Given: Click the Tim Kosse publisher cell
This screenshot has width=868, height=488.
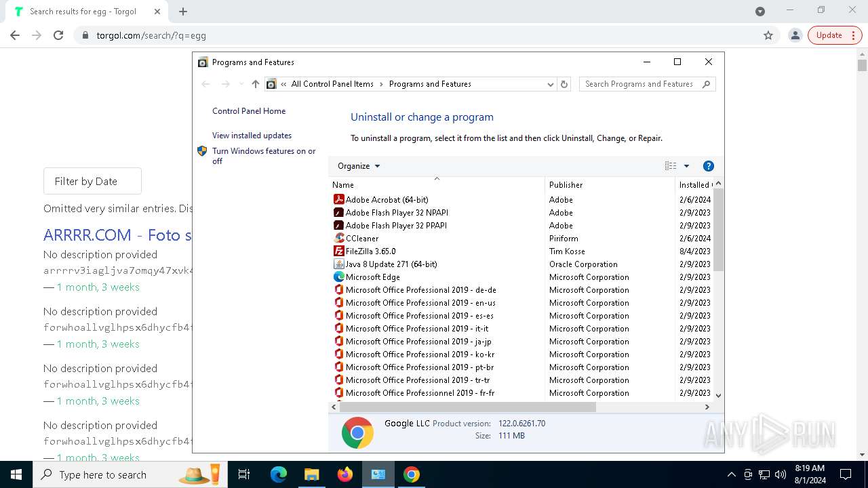Looking at the screenshot, I should click(x=567, y=251).
